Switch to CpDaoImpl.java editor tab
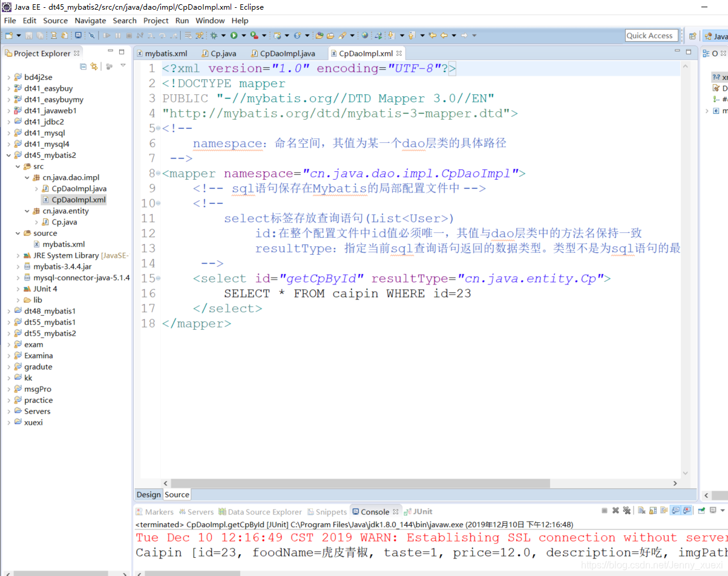 [x=283, y=53]
